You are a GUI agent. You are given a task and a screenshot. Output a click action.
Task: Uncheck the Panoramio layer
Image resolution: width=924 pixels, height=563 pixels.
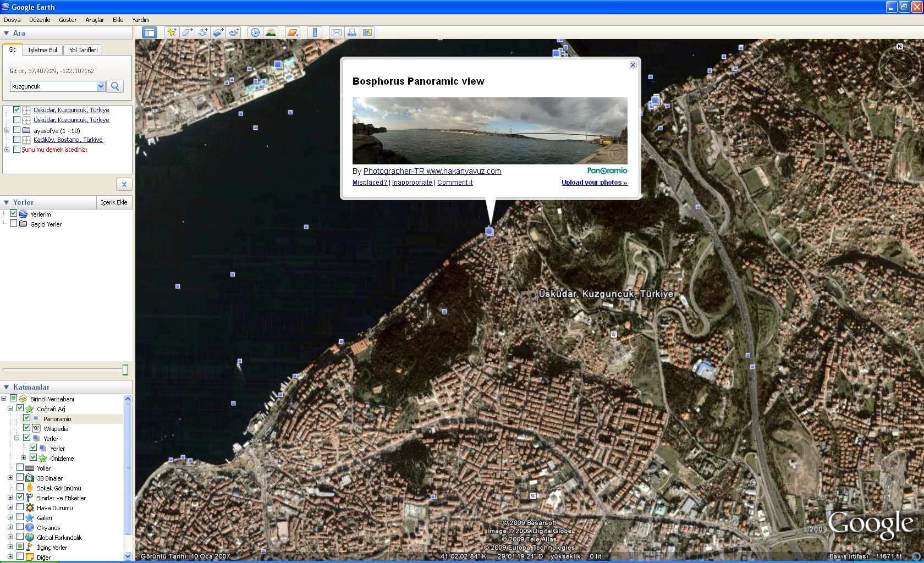[26, 418]
